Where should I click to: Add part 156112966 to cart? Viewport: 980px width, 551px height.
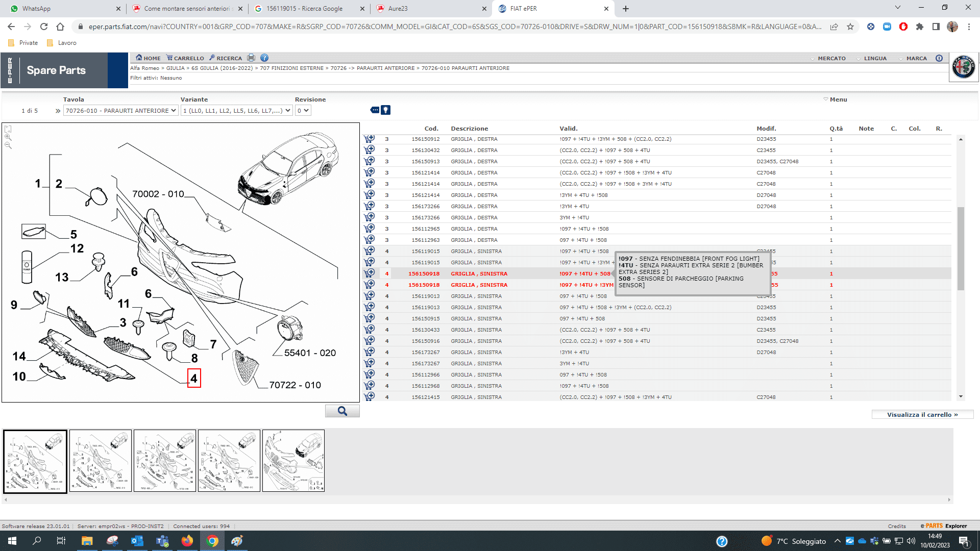coord(369,374)
